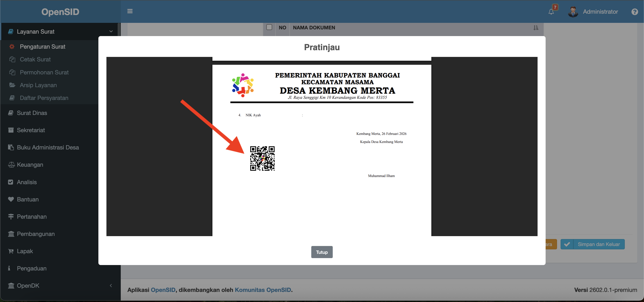This screenshot has height=302, width=644.
Task: Check the select-all checkbox in the table header
Action: click(x=269, y=27)
